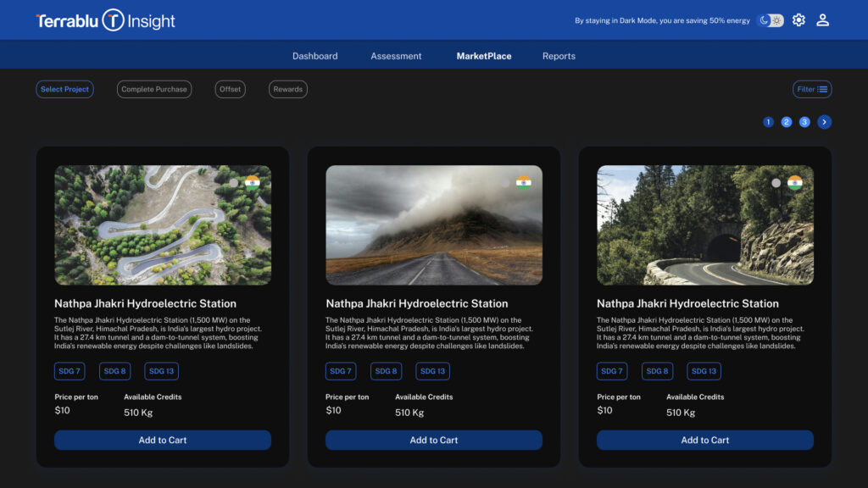Jump to page 3 of projects
Image resolution: width=868 pixels, height=488 pixels.
tap(804, 122)
